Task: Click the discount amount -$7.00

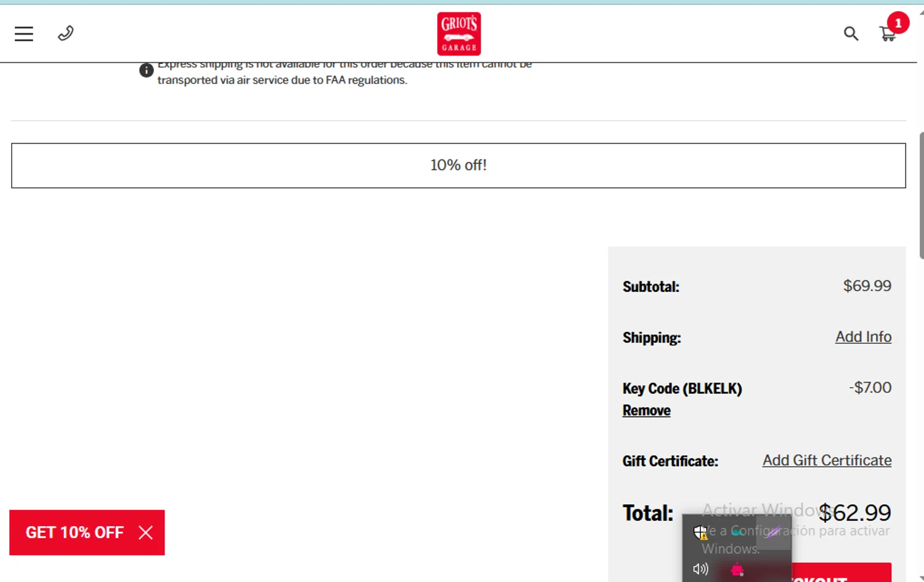Action: pos(870,387)
